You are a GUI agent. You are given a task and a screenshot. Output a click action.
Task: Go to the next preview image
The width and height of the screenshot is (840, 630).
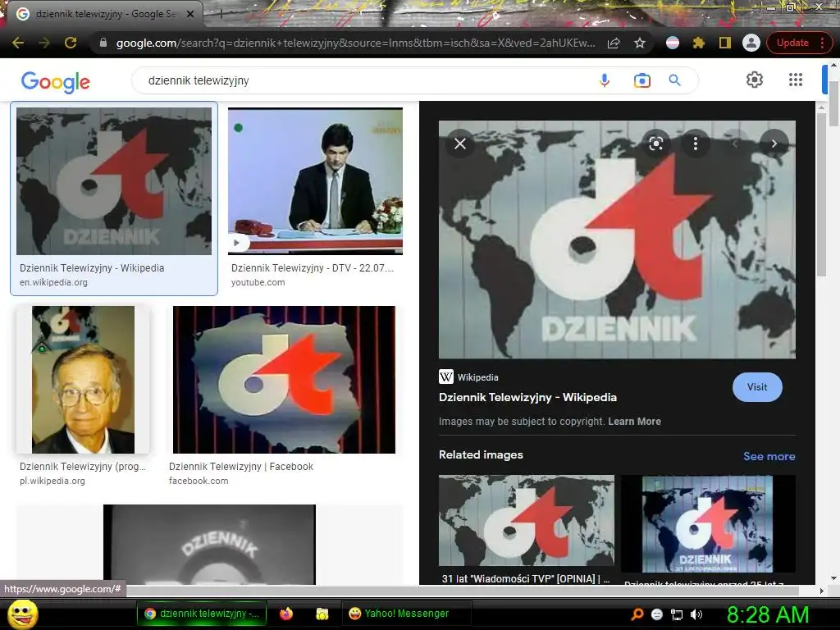[774, 144]
